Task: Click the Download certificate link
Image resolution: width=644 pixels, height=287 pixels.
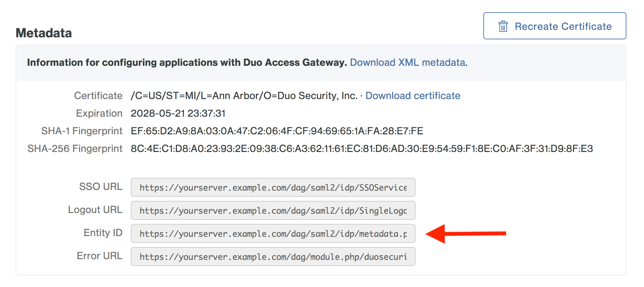Action: 412,96
